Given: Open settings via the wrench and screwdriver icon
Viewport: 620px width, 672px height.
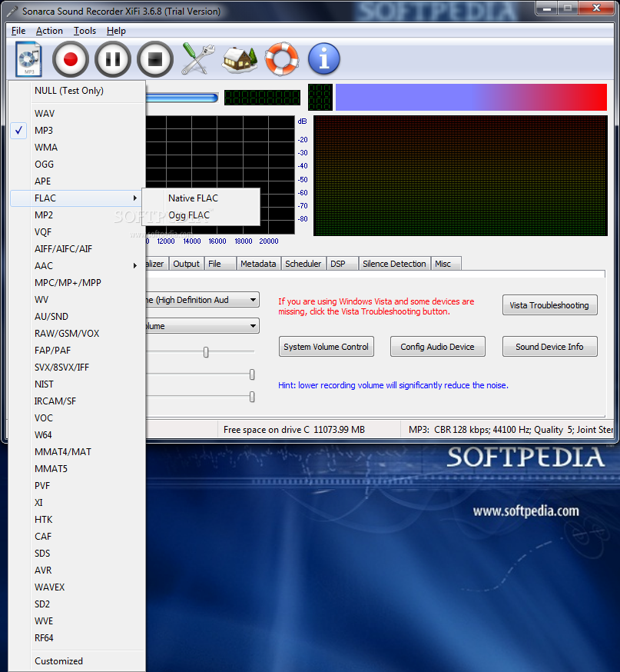Looking at the screenshot, I should click(x=197, y=58).
